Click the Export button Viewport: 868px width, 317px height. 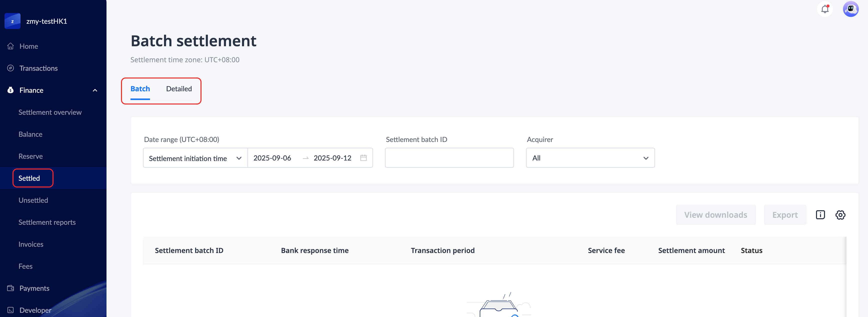pos(785,215)
